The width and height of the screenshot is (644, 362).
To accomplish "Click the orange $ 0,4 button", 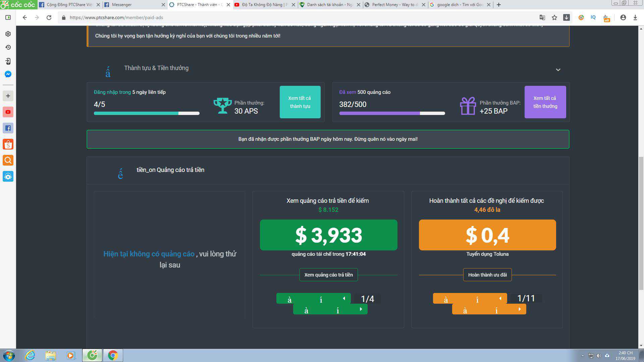I will pos(487,235).
